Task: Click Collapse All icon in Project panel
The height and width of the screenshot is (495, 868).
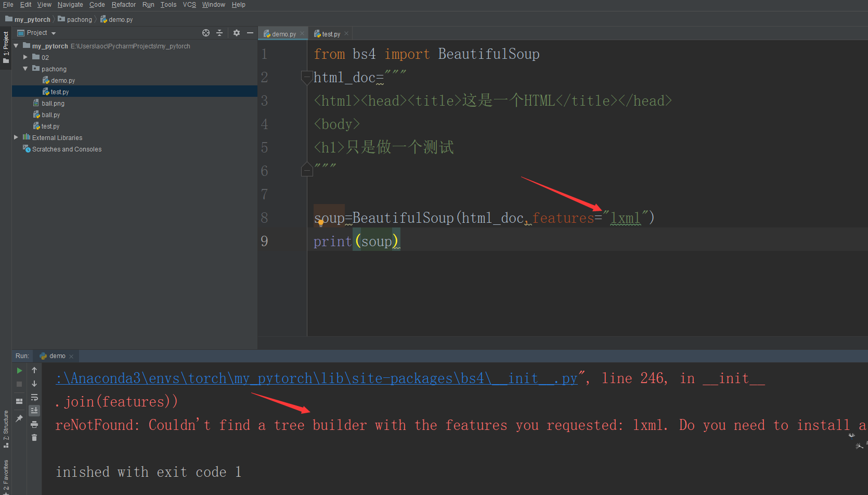Action: [x=219, y=33]
